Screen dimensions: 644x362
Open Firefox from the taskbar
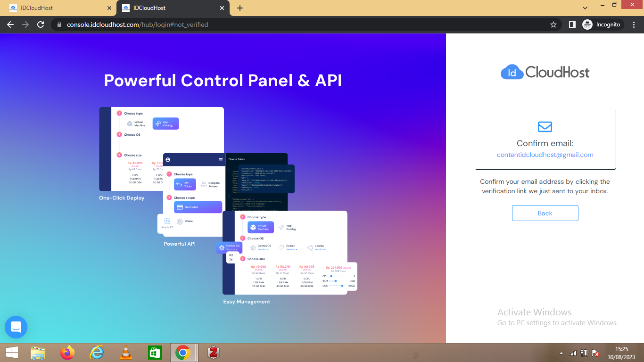pyautogui.click(x=67, y=353)
